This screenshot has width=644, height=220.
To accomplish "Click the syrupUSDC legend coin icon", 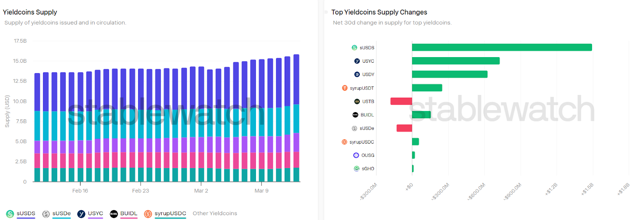I will 148,214.
